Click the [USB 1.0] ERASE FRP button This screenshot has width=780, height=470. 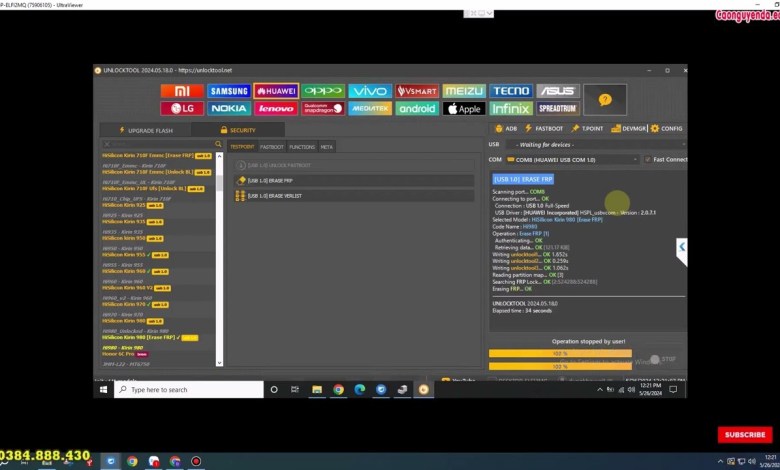pos(354,181)
